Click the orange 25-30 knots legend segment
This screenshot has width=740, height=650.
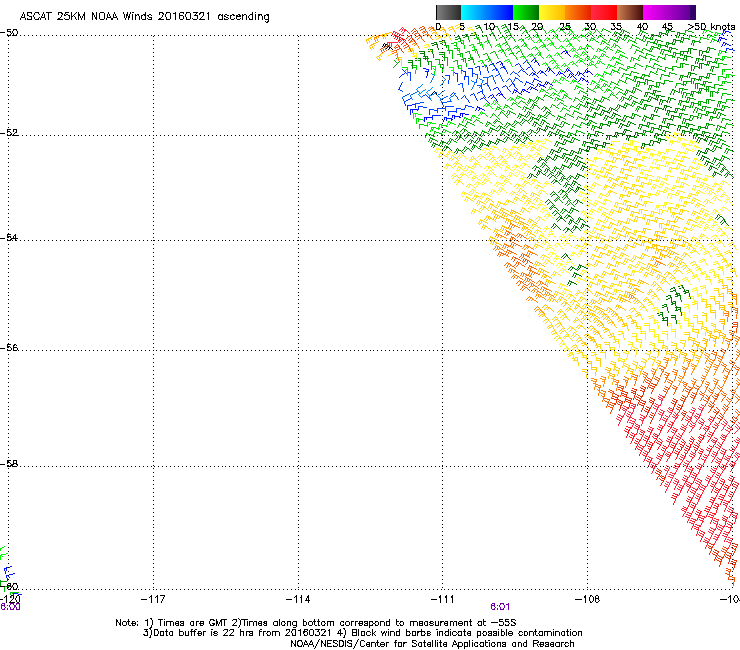point(578,12)
